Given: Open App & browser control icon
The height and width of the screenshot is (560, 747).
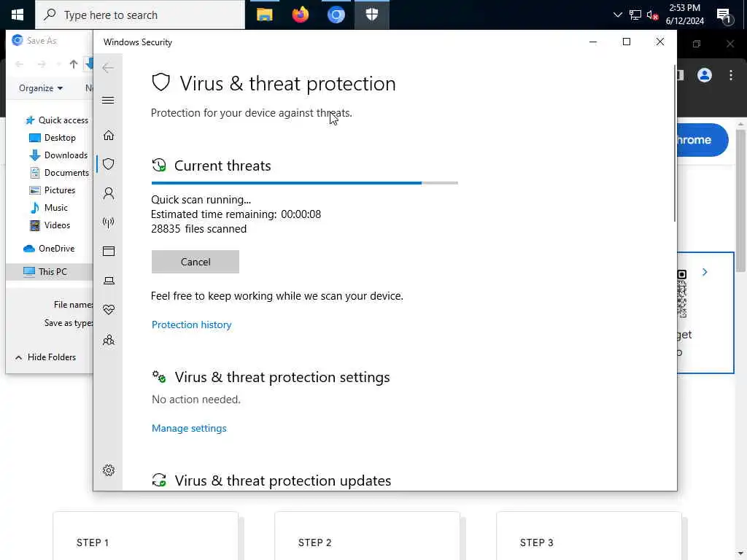Looking at the screenshot, I should pyautogui.click(x=109, y=251).
